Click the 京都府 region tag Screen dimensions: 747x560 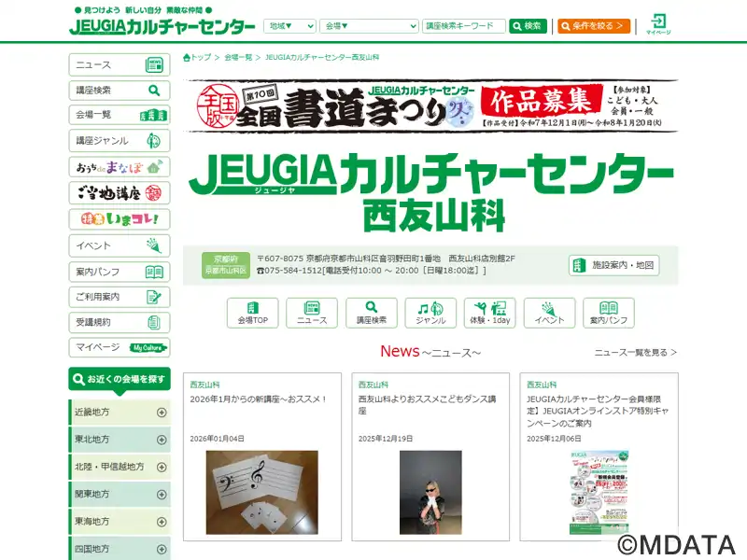point(226,259)
